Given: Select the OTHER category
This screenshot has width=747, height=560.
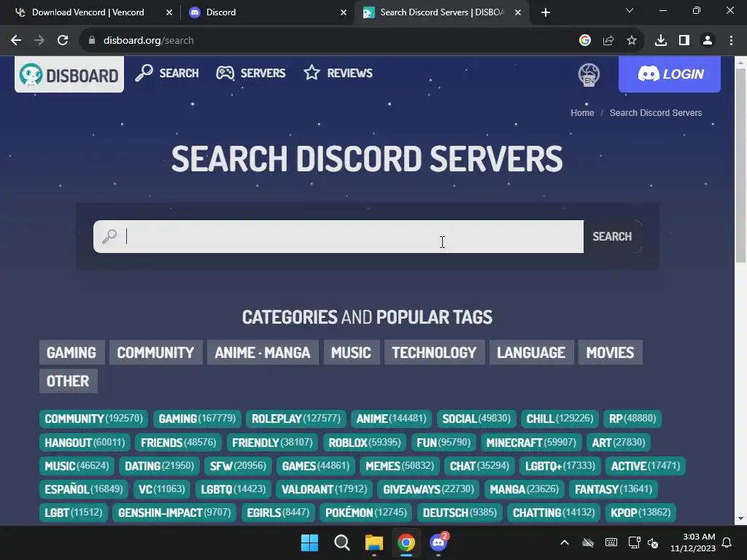Looking at the screenshot, I should tap(68, 381).
